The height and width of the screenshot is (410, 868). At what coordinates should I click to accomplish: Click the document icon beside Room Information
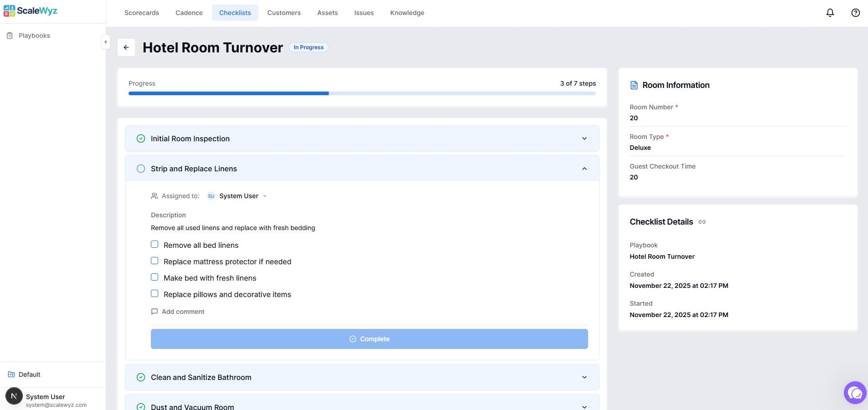coord(634,85)
